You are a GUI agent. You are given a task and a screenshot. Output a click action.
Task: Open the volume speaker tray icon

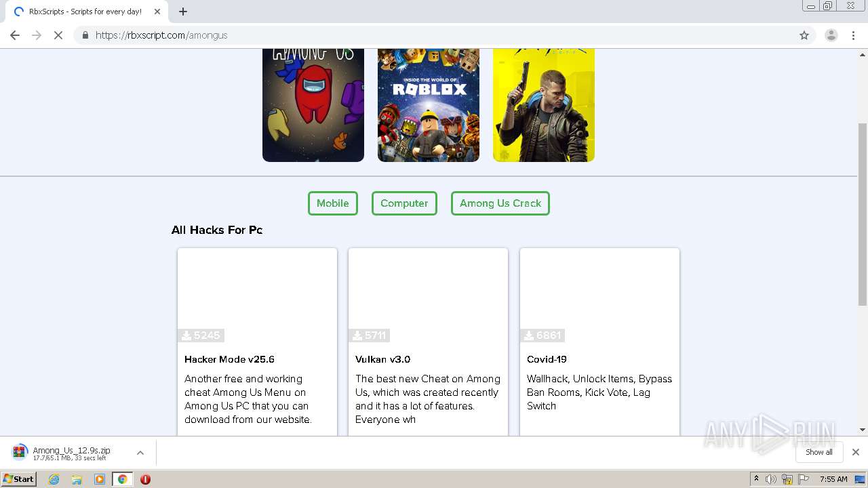[771, 479]
